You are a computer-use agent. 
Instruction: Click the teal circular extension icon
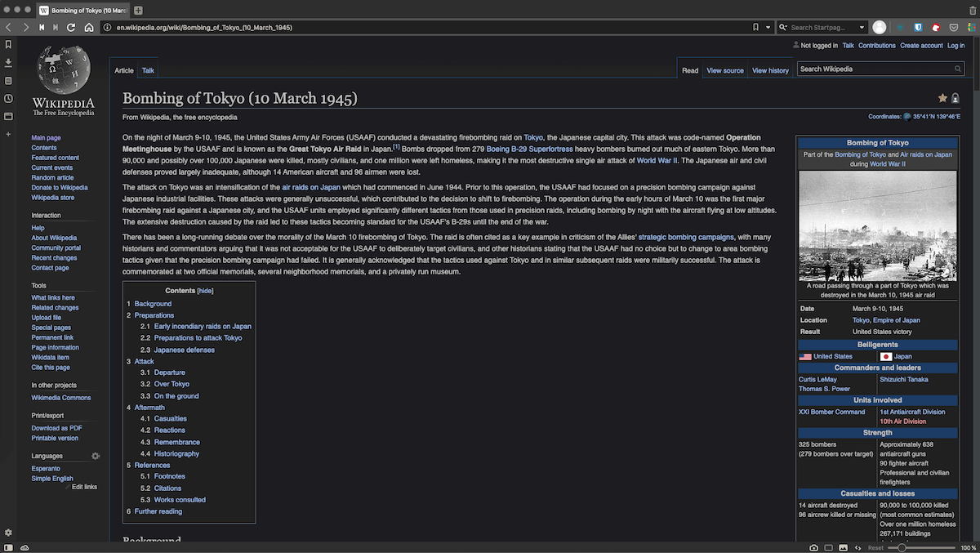pyautogui.click(x=900, y=27)
